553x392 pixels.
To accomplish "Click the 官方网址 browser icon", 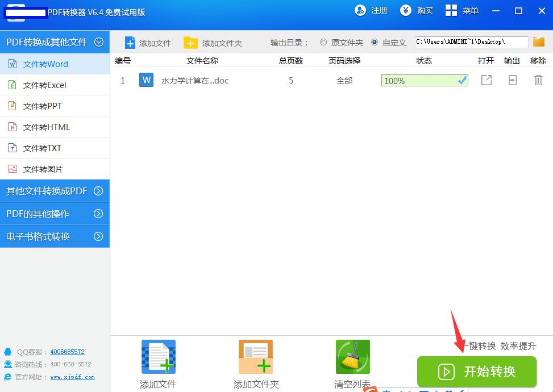I will (8, 377).
